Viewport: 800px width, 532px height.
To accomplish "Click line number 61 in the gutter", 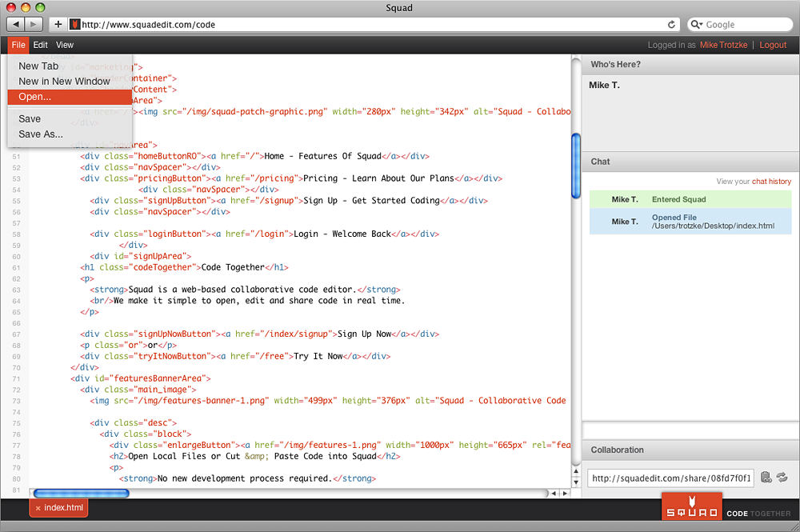I will click(x=16, y=268).
